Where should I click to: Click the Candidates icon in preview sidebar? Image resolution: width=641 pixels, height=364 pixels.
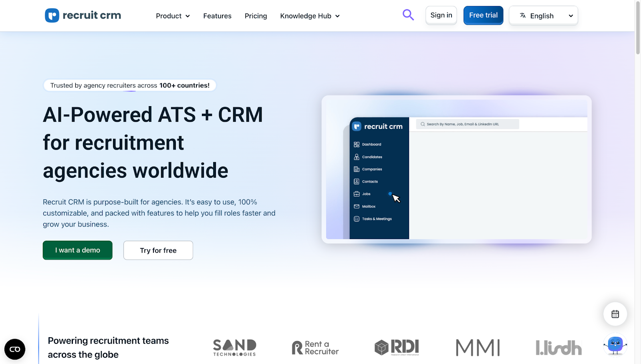coord(357,157)
